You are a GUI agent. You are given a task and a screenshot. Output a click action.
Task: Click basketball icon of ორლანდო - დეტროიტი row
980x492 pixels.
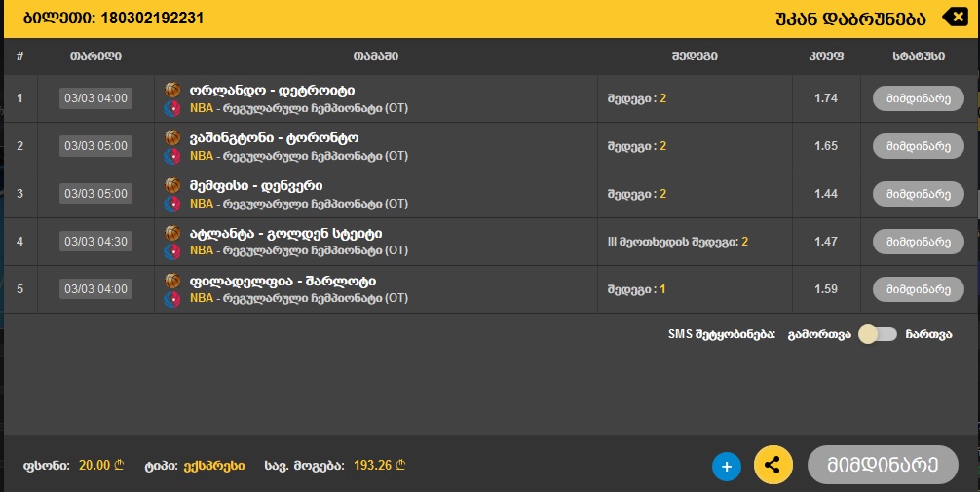coord(172,90)
